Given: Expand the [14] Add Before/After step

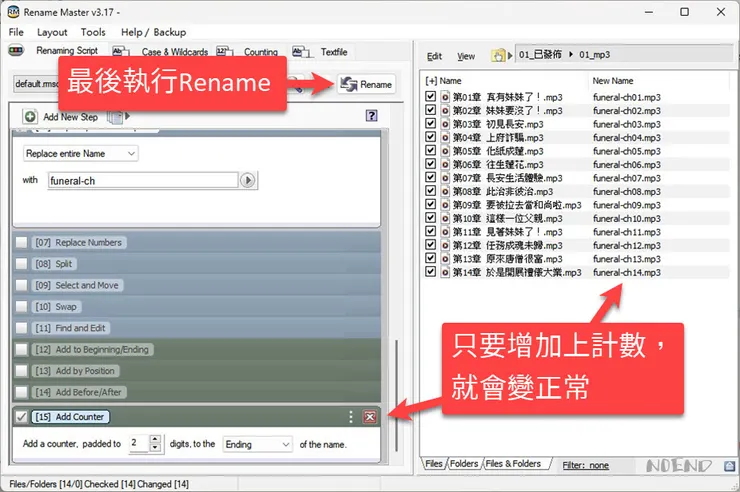Looking at the screenshot, I should click(x=79, y=392).
